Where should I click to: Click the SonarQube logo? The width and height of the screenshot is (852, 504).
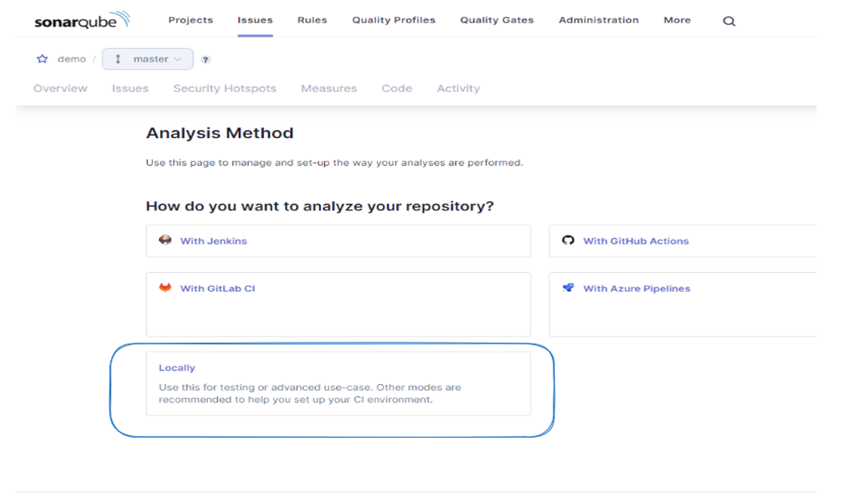(x=82, y=20)
